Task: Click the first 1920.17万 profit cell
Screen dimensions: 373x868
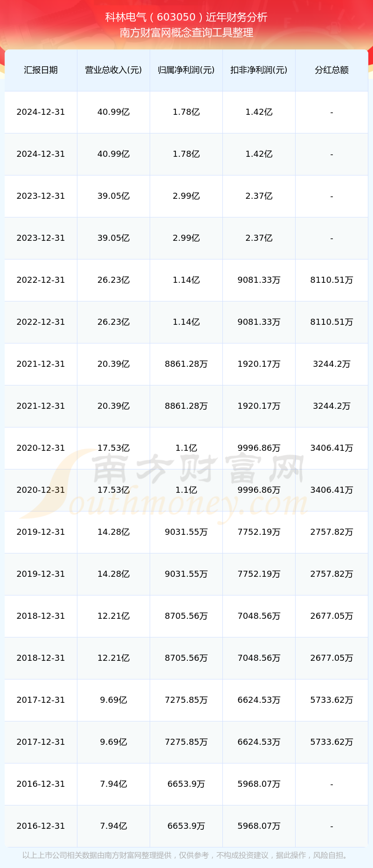Action: [x=259, y=364]
